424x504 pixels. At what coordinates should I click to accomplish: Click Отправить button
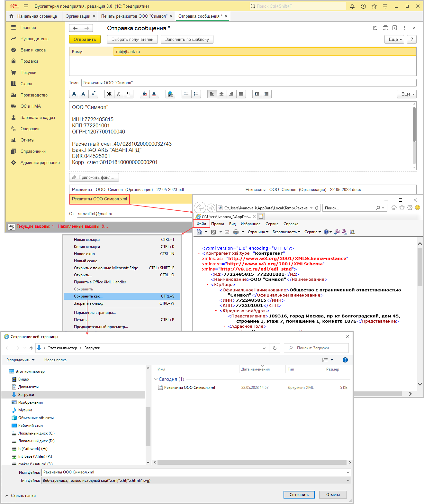pos(85,39)
